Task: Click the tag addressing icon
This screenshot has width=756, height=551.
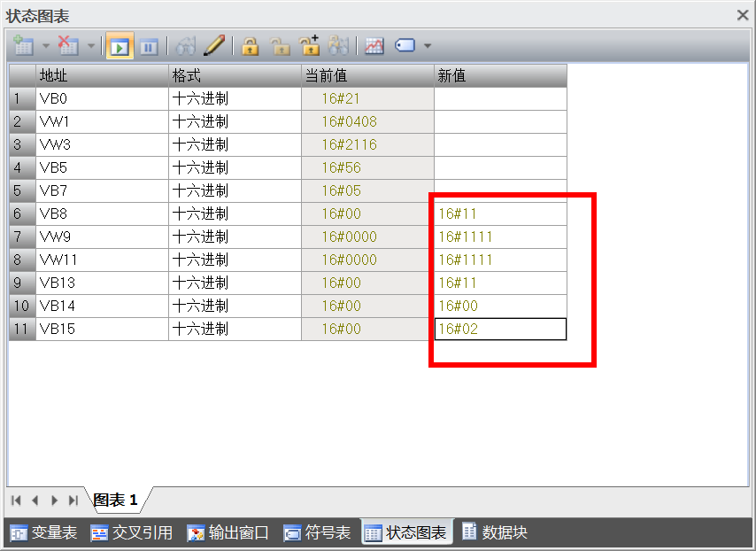Action: pos(405,46)
